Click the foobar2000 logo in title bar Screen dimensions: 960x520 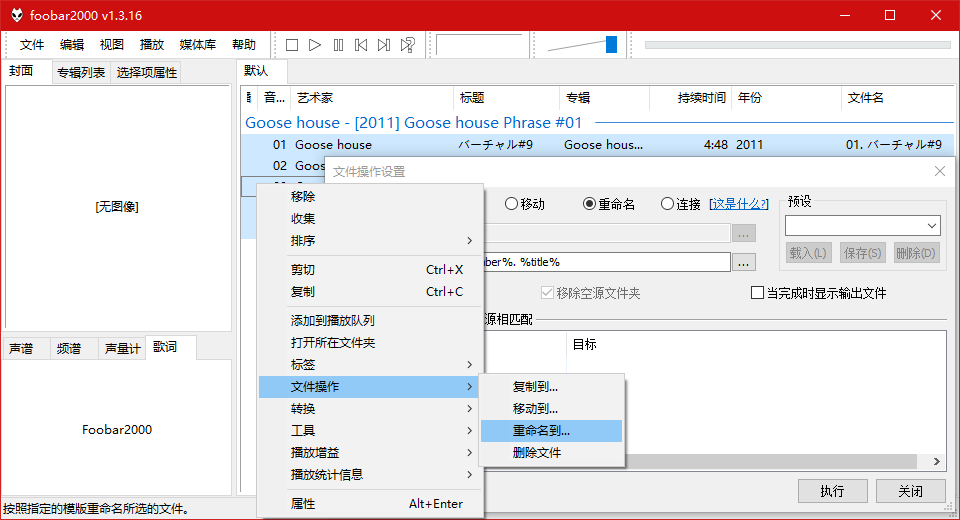pyautogui.click(x=15, y=15)
